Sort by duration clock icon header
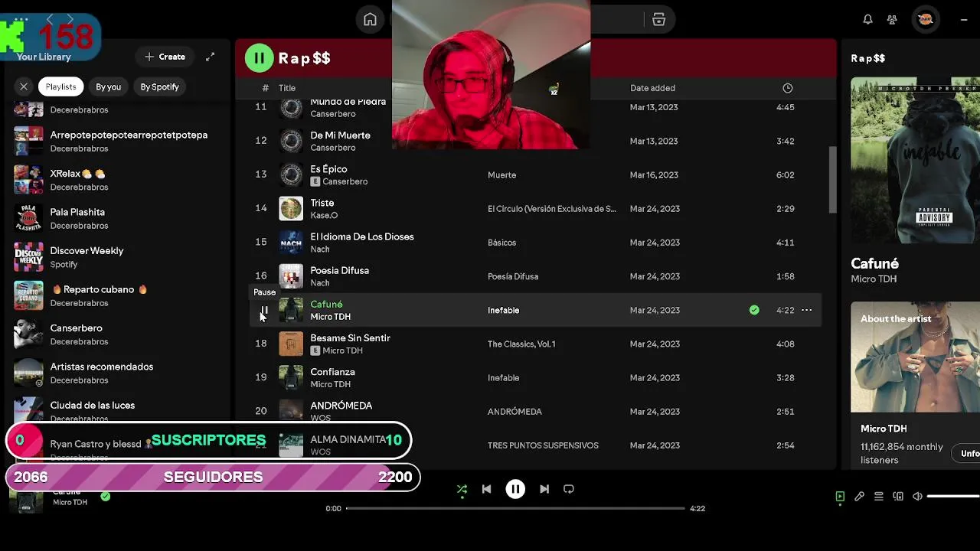Image resolution: width=980 pixels, height=551 pixels. 787,88
